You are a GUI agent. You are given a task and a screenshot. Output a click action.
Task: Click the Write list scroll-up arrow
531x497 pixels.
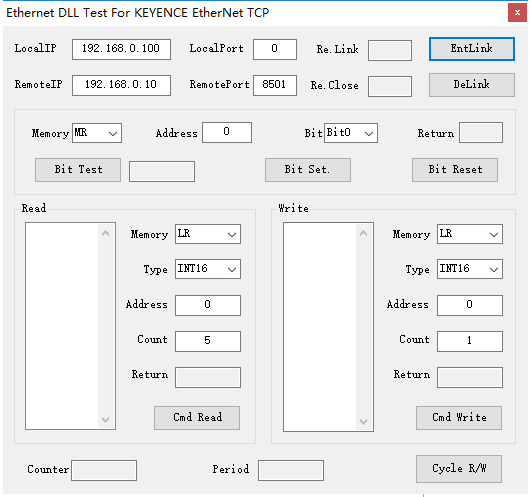(364, 233)
